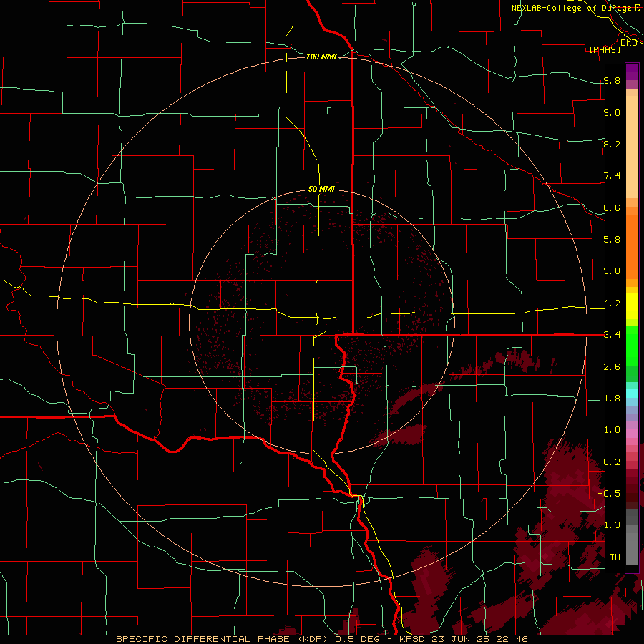Click the 6.6 scale value

click(612, 208)
